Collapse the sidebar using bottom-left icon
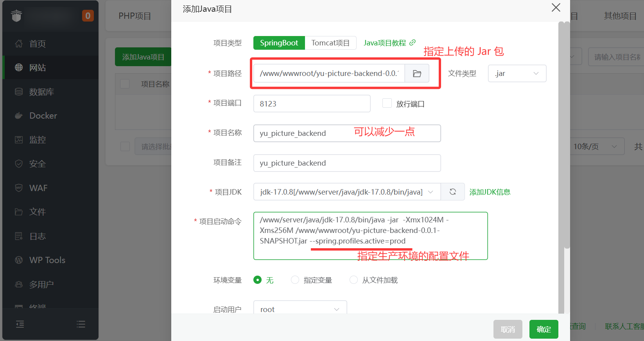Screen dimensions: 644x341 point(20,324)
